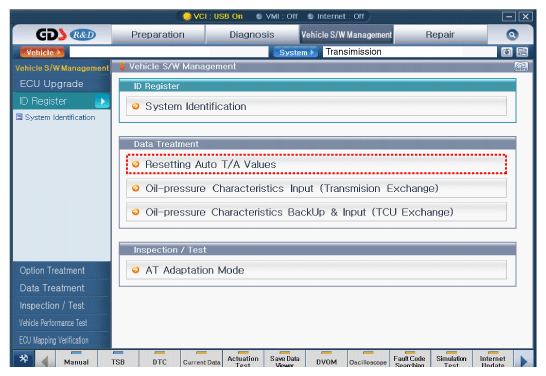
Task: Click icon at right of Vehicle S/W Management header
Action: (521, 66)
